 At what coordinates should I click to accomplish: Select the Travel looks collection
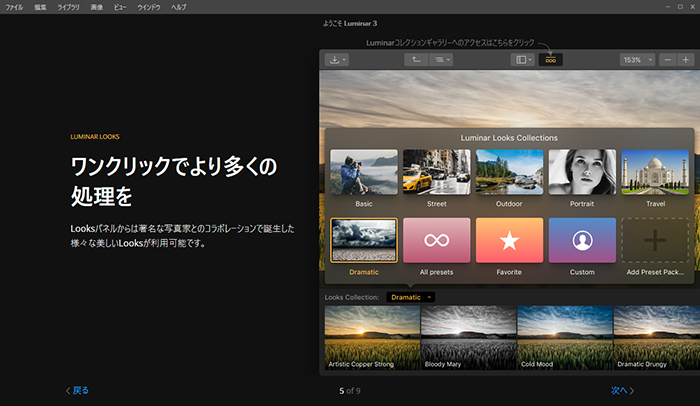point(655,172)
